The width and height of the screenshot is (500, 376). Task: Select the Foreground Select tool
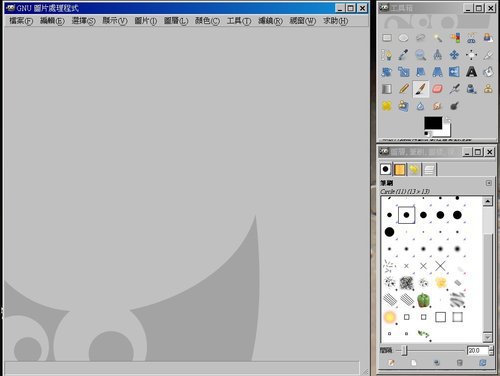coord(488,38)
